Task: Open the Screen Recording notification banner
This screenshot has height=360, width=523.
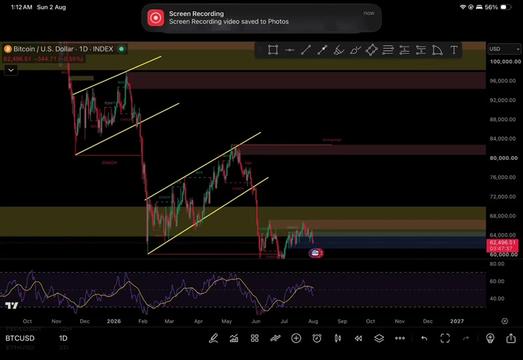Action: (x=262, y=18)
